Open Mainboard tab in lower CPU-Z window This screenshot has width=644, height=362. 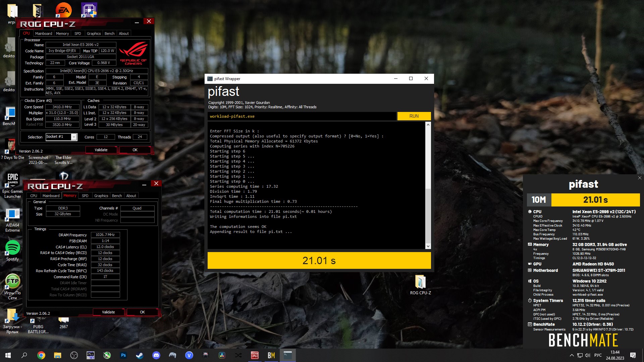point(51,196)
